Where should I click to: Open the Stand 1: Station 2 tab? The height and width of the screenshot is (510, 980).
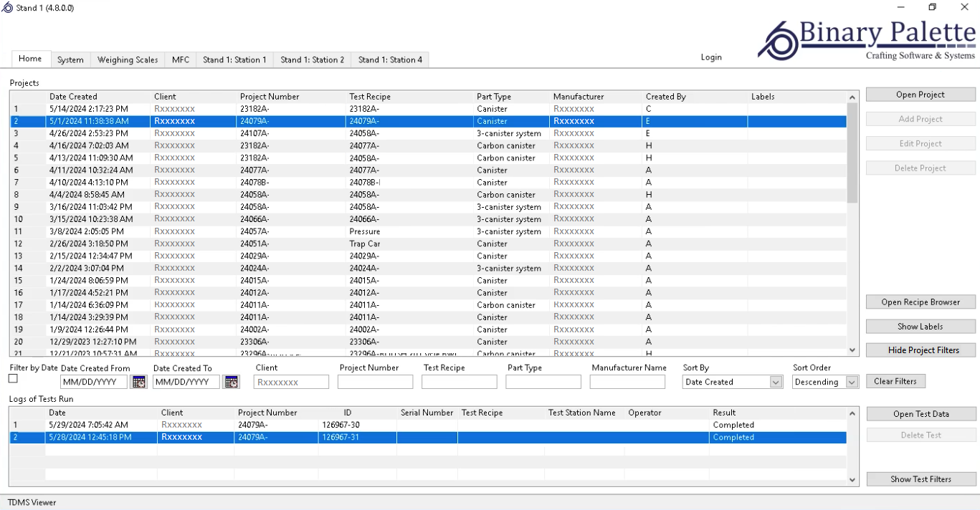pos(312,60)
